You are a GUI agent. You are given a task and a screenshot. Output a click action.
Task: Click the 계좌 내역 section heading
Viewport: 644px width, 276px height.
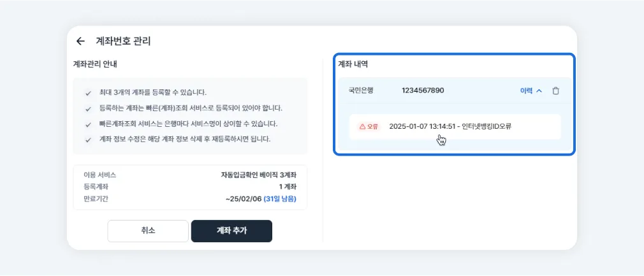pyautogui.click(x=353, y=64)
